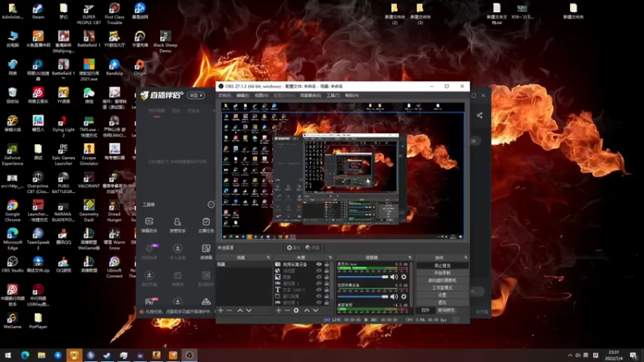This screenshot has width=644, height=362.
Task: Adjust 麦克风/Aux volume slider
Action: 363,277
